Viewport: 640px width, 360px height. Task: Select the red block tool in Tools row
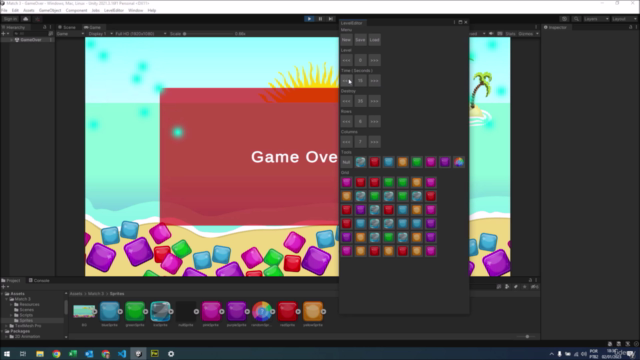click(374, 162)
